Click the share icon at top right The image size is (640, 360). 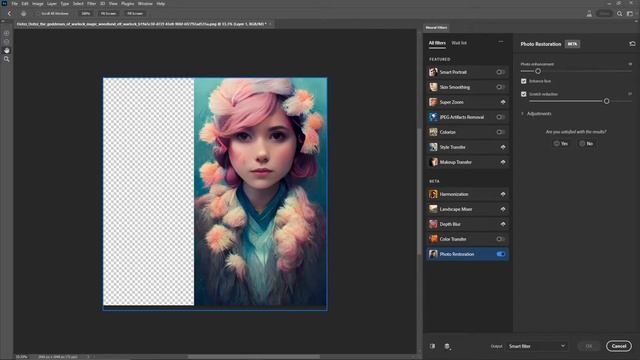(589, 13)
